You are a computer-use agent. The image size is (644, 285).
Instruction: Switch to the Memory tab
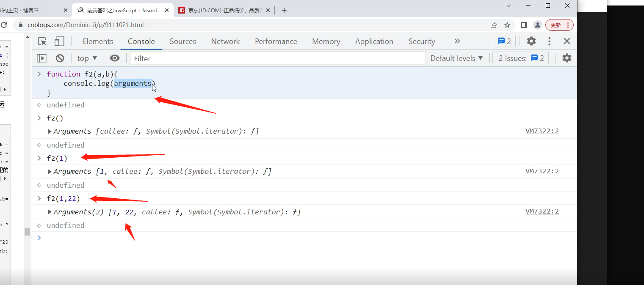point(326,41)
